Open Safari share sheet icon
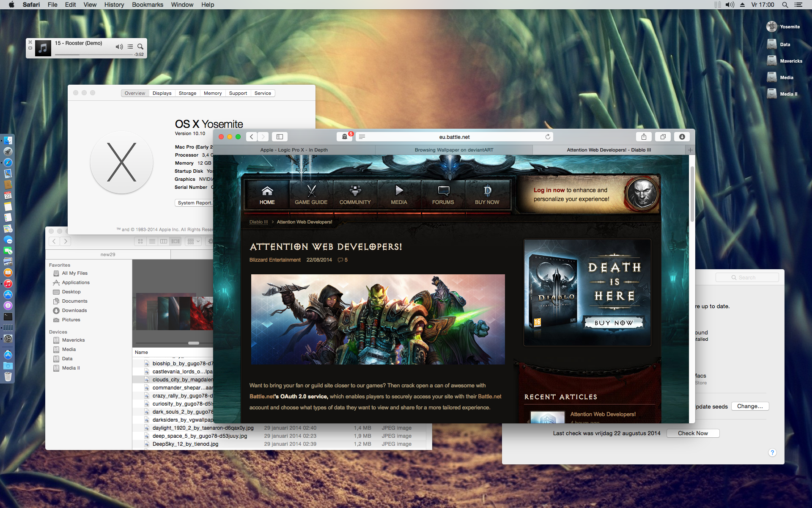 pyautogui.click(x=644, y=137)
